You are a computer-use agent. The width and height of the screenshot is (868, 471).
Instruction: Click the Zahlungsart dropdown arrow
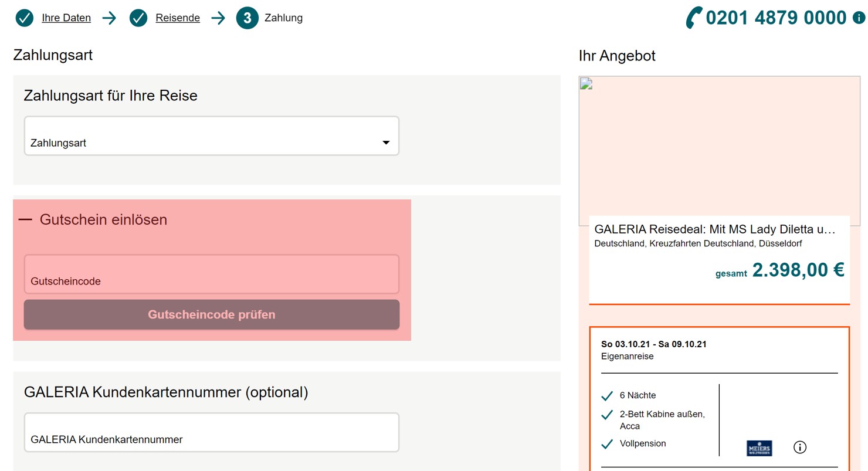coord(386,143)
